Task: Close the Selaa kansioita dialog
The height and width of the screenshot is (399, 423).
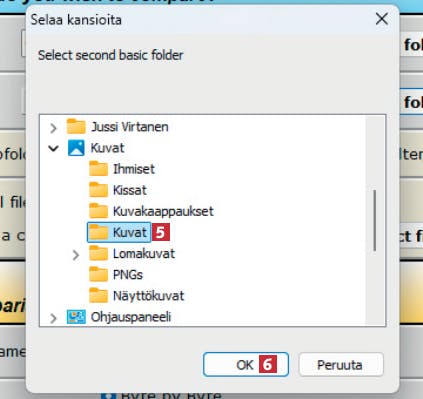Action: [382, 19]
